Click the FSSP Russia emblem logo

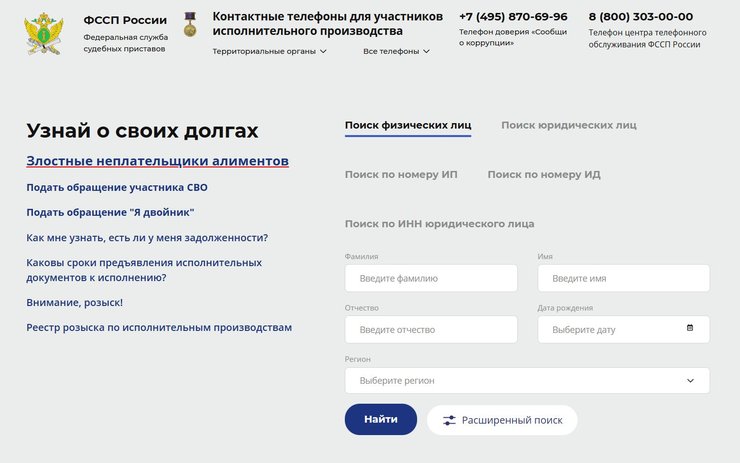(43, 33)
